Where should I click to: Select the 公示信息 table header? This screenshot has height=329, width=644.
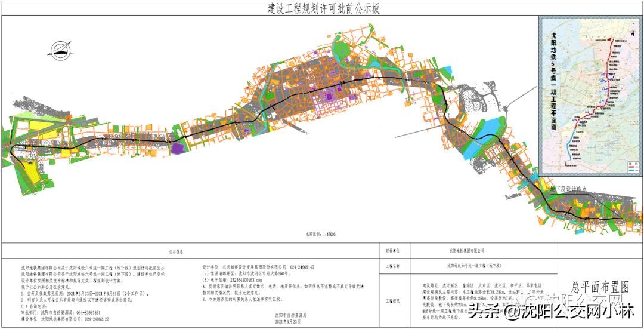click(x=191, y=251)
